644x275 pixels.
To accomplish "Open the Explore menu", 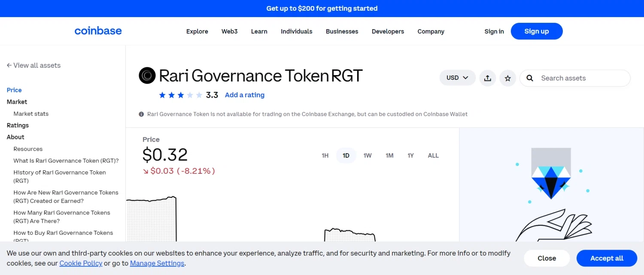I will pos(197,31).
